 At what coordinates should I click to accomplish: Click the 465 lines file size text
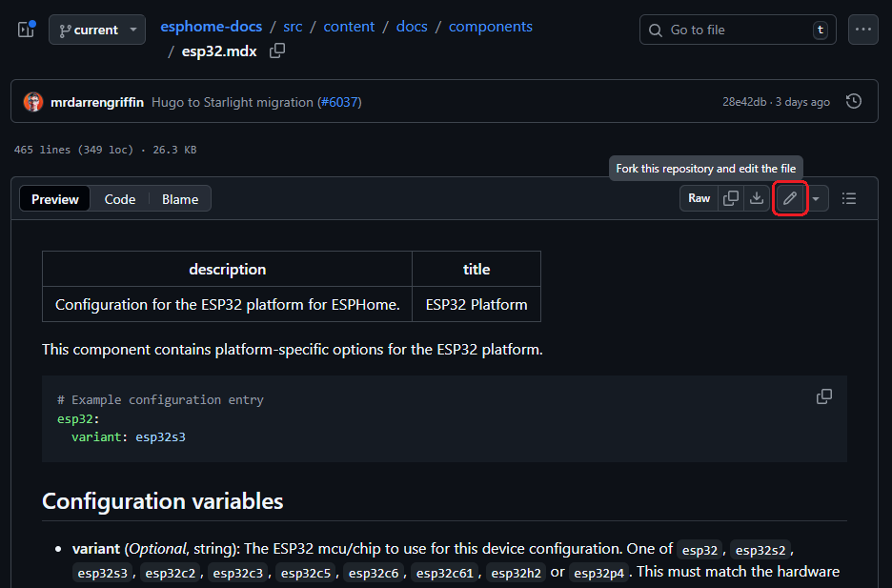click(x=105, y=150)
